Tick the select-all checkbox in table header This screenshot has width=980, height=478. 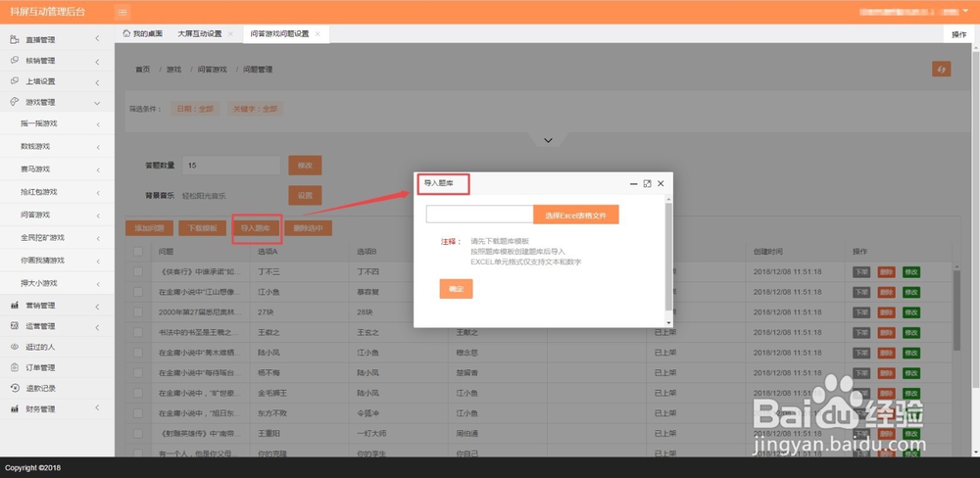[138, 251]
